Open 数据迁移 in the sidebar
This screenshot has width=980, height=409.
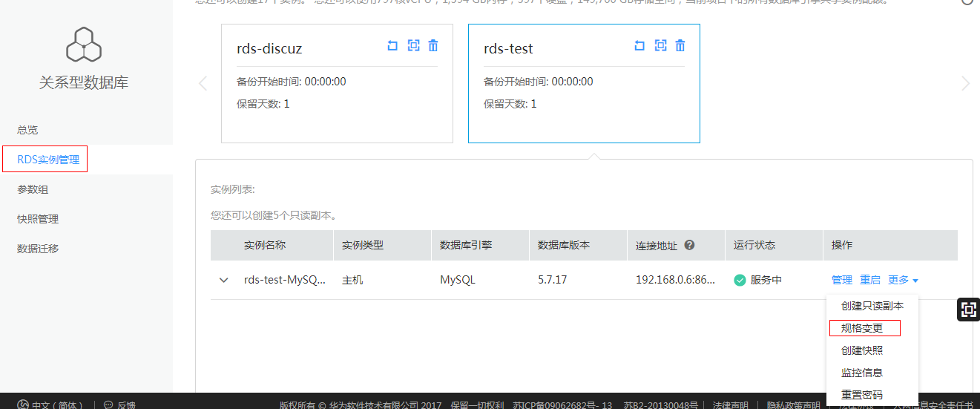(x=38, y=249)
